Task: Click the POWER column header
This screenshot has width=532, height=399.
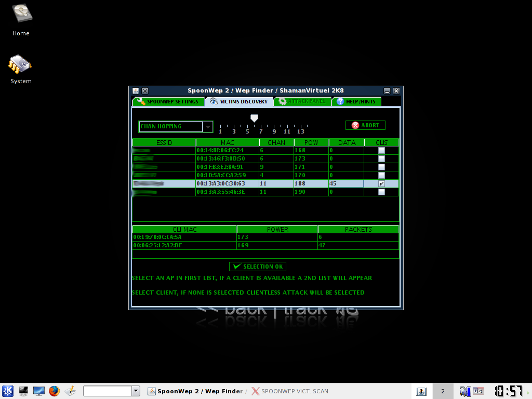Action: (x=277, y=229)
